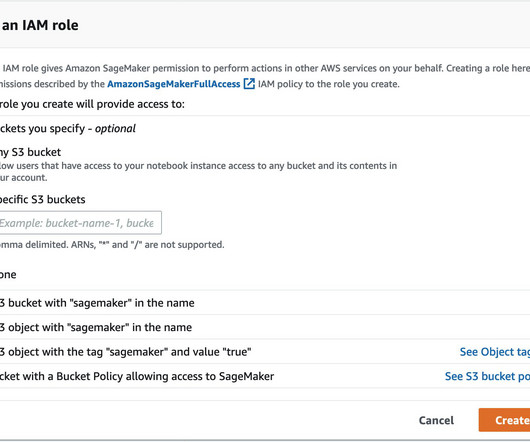
Task: Select the 'Specific S3 buckets' option label
Action: click(x=42, y=199)
